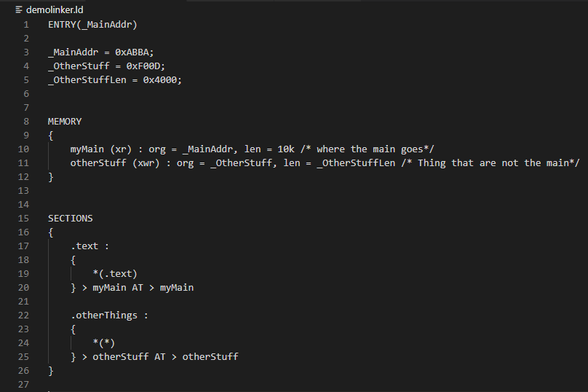Click the .otherThings section name

[x=104, y=315]
